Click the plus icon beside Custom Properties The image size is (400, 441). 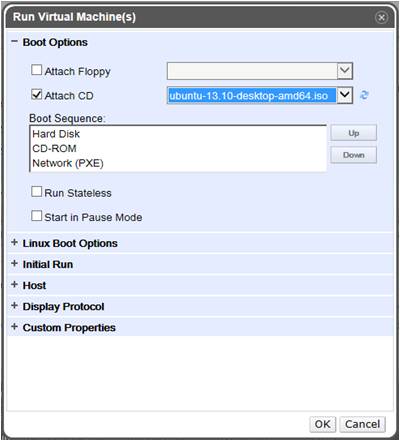(14, 327)
